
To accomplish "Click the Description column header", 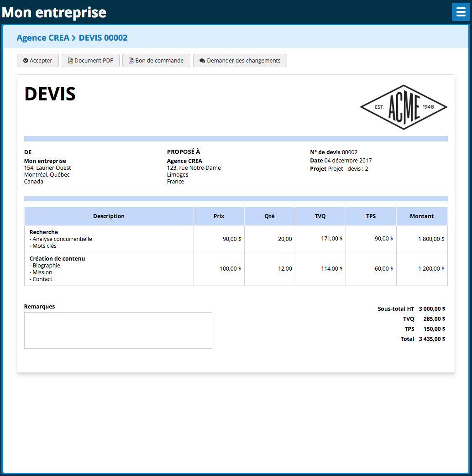I will (x=109, y=216).
